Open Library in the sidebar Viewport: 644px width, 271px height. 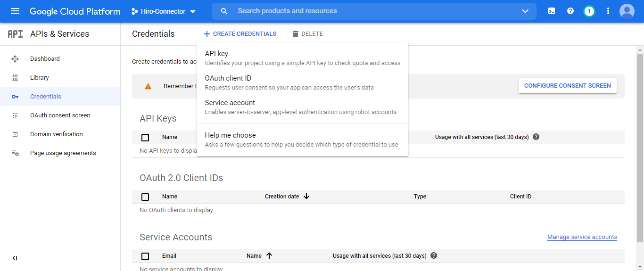point(60,78)
